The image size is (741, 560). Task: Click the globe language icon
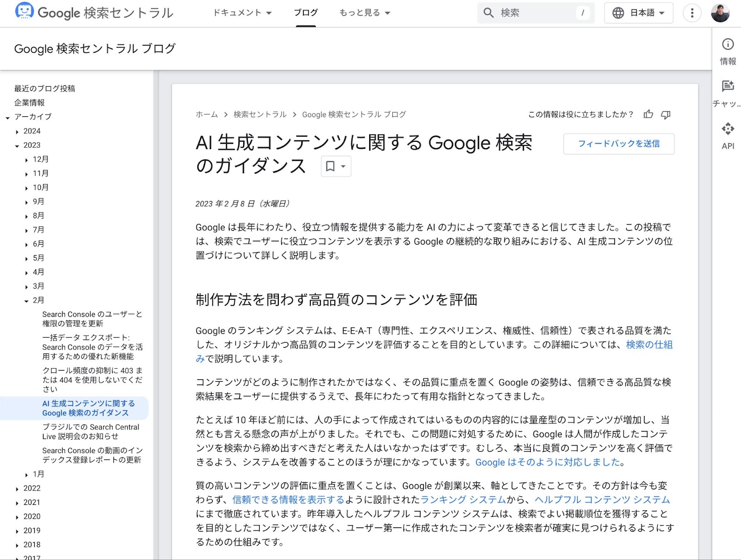pyautogui.click(x=618, y=13)
